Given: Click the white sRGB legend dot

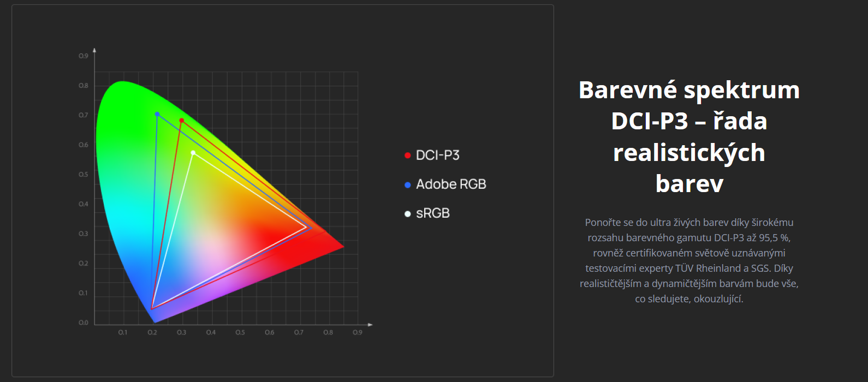Looking at the screenshot, I should (407, 214).
